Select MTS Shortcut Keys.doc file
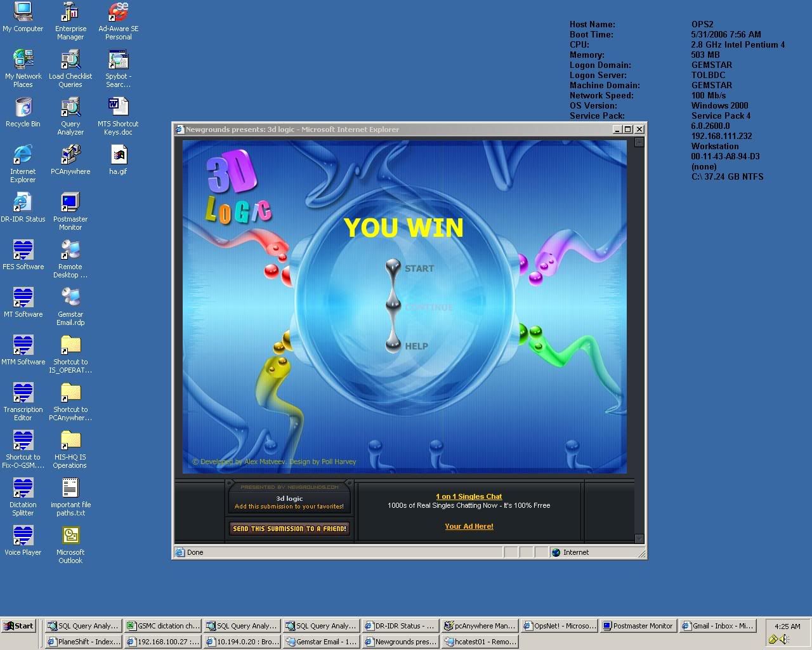Image resolution: width=812 pixels, height=650 pixels. tap(118, 116)
